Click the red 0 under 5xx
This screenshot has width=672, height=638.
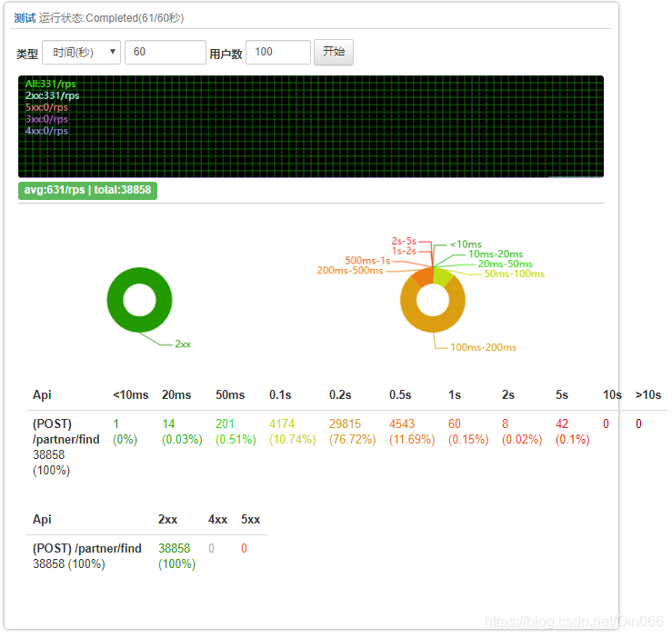click(x=244, y=548)
